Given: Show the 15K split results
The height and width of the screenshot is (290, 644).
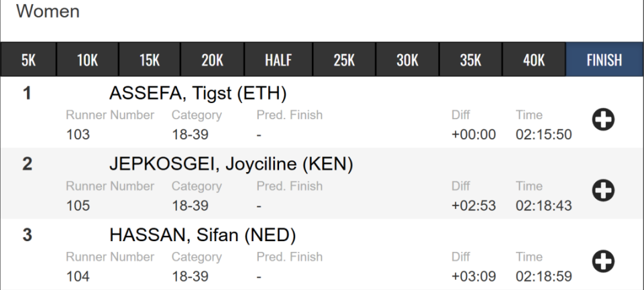Looking at the screenshot, I should [x=150, y=60].
